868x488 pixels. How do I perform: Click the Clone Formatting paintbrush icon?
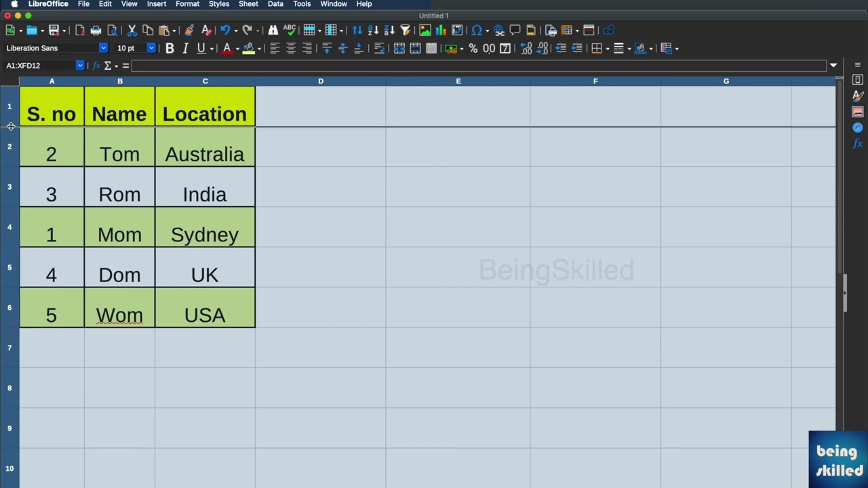click(189, 30)
